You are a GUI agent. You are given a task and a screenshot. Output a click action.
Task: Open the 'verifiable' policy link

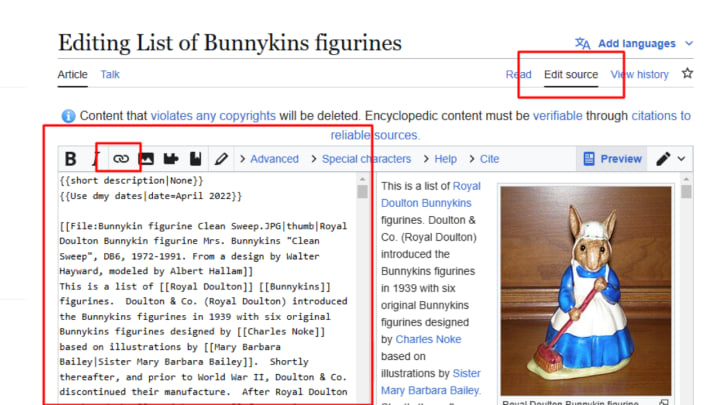click(x=557, y=116)
